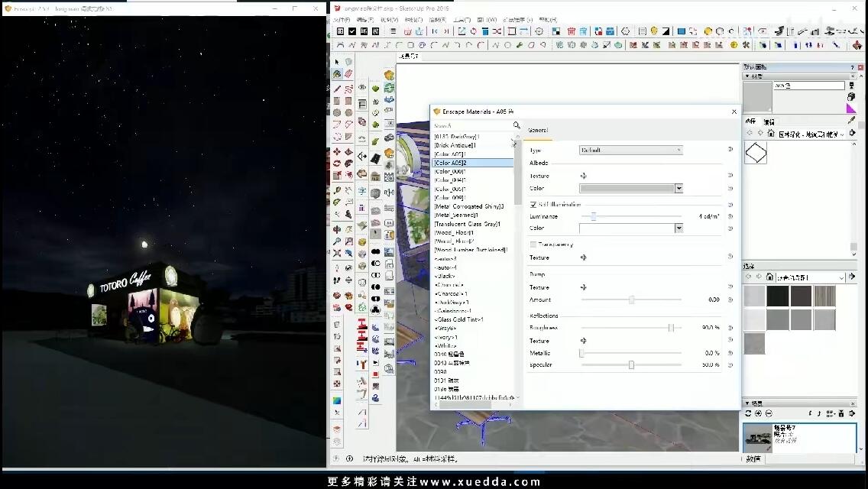Add an Albedo texture with plus icon

point(583,176)
